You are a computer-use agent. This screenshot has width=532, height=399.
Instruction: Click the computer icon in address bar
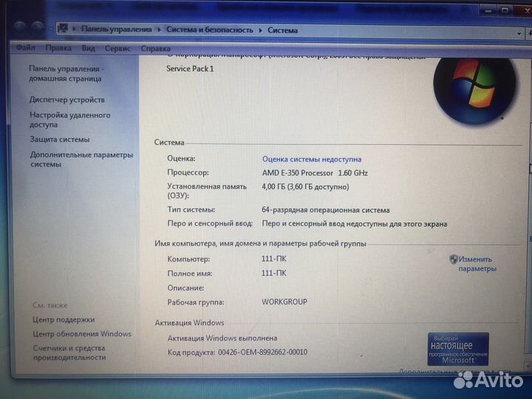coord(63,28)
